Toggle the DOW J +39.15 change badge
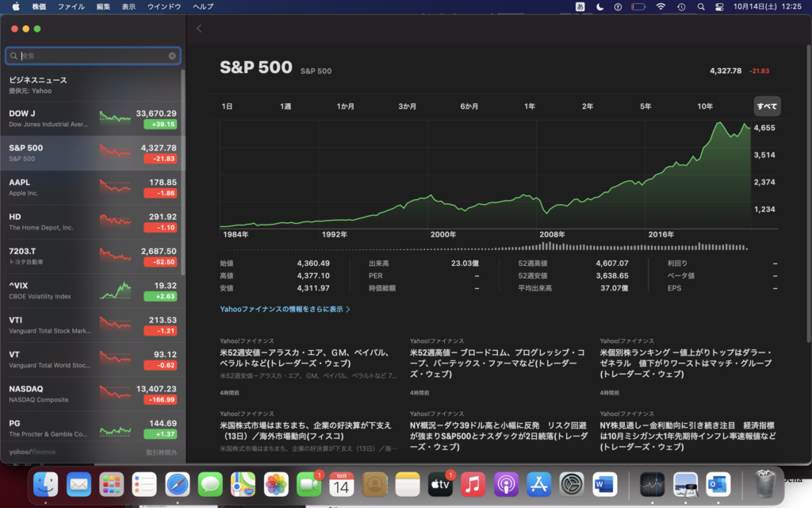The image size is (812, 508). click(160, 125)
